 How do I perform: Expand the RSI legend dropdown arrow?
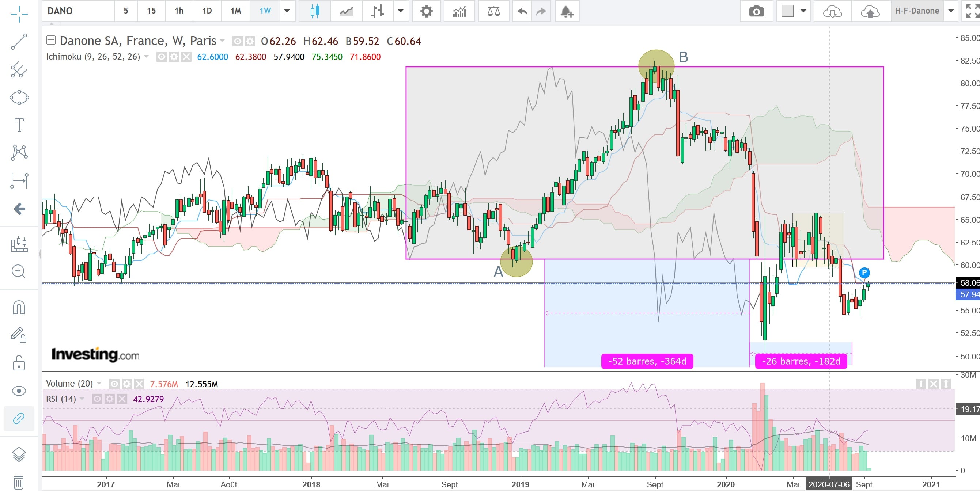coord(82,399)
